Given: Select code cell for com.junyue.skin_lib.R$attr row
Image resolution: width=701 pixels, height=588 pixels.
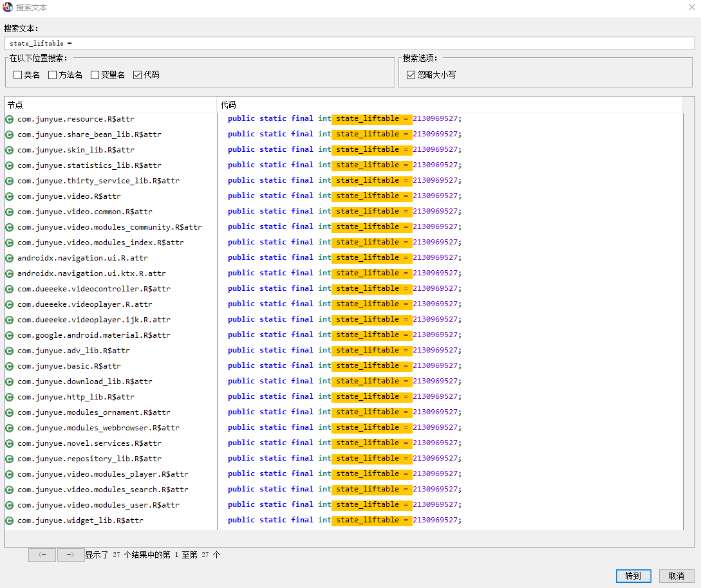Looking at the screenshot, I should (x=450, y=150).
